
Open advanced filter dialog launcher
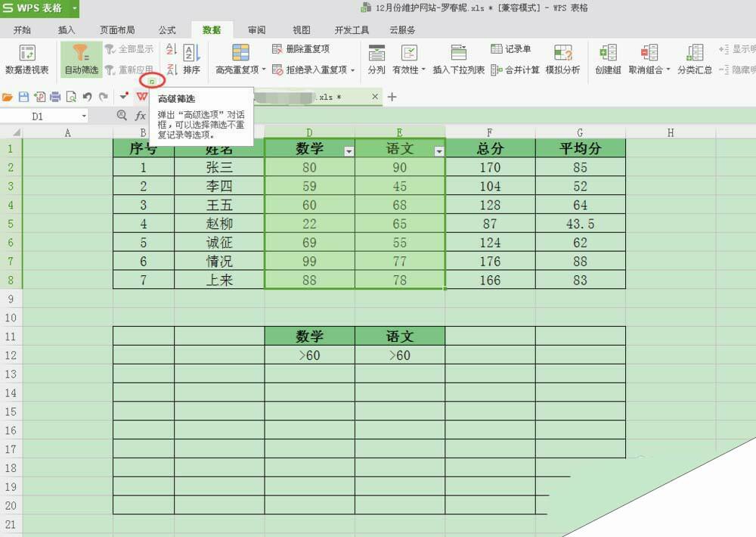coord(152,82)
